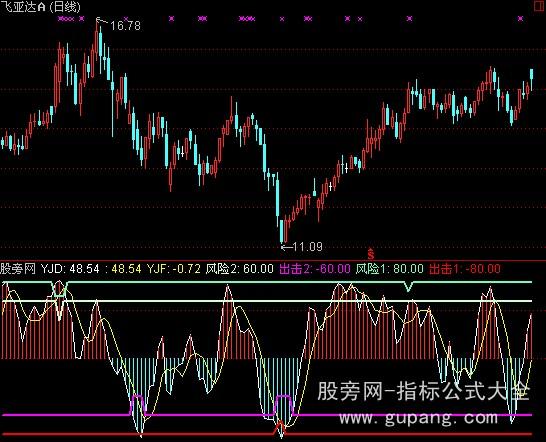546x442 pixels.
Task: Select the yellow 48.54 value
Action: click(126, 269)
